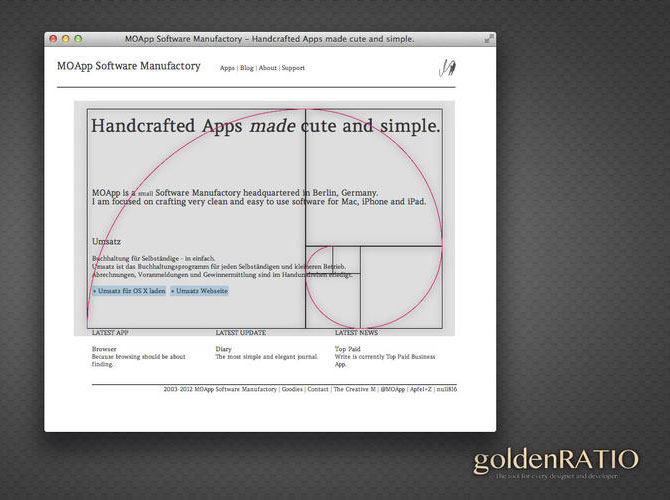Open the Apps navigation link
The image size is (670, 500).
[227, 68]
